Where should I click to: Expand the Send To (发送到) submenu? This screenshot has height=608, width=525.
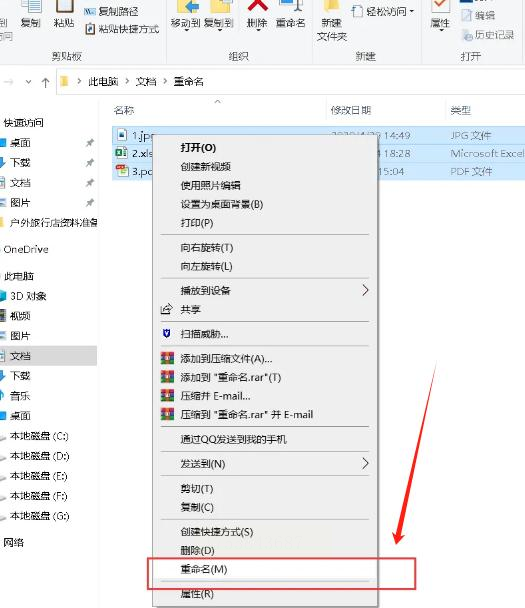(264, 464)
